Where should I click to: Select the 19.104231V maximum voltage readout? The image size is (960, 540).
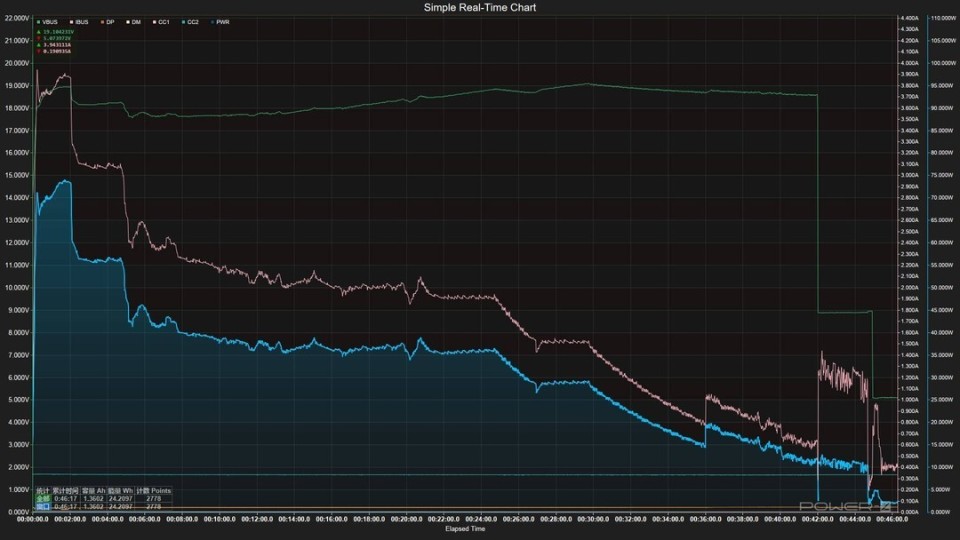(x=58, y=31)
